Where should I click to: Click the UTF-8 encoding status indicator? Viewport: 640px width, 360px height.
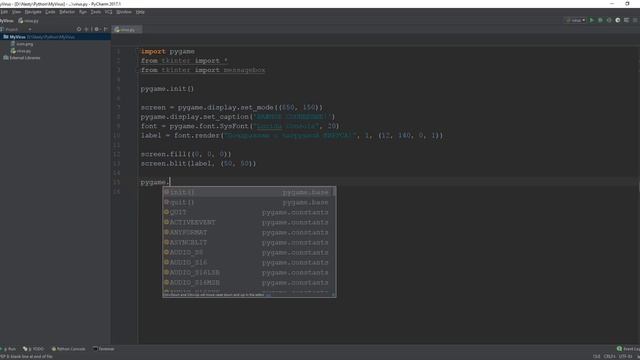point(625,356)
